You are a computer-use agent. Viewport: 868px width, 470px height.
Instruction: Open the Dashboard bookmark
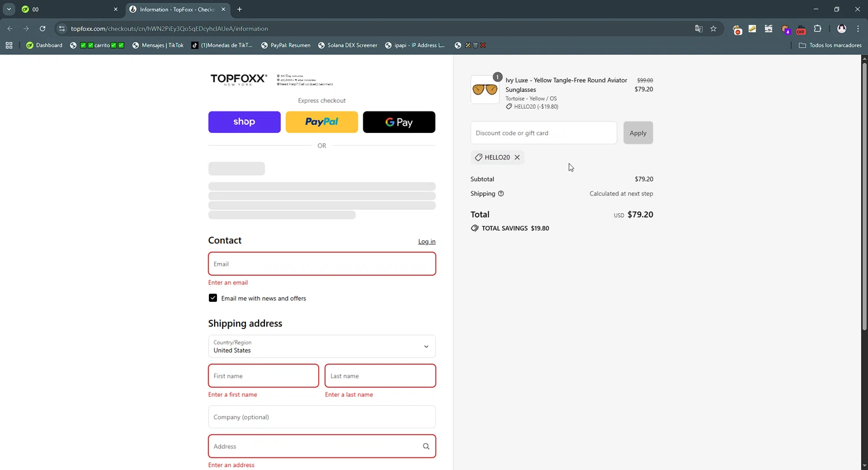45,45
